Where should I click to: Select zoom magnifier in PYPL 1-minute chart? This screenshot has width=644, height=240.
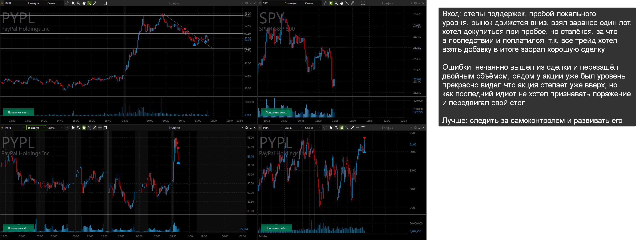tap(78, 3)
